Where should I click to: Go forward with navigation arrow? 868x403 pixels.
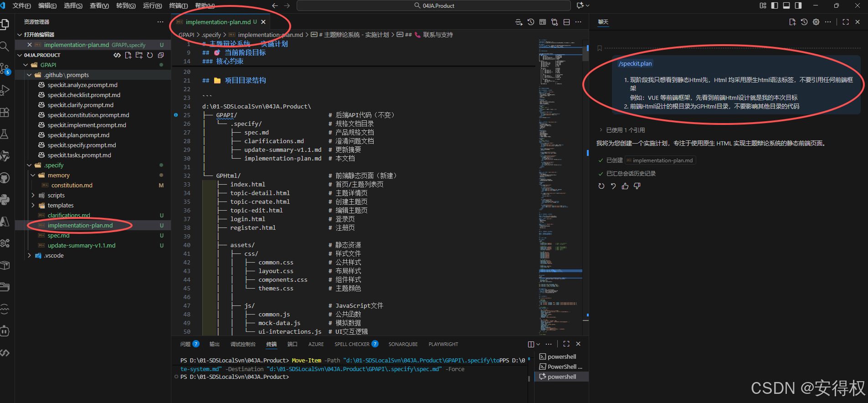pyautogui.click(x=287, y=5)
